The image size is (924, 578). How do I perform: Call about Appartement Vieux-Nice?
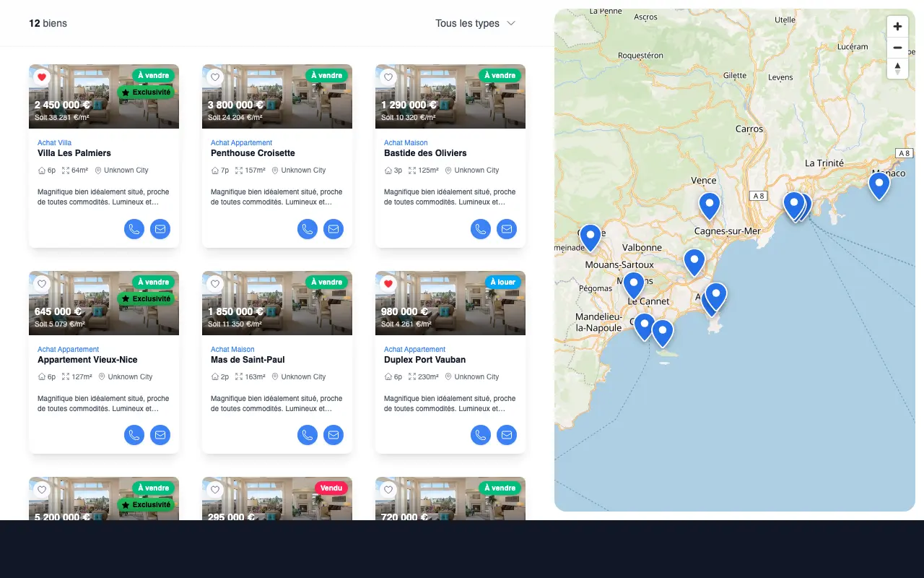click(134, 435)
